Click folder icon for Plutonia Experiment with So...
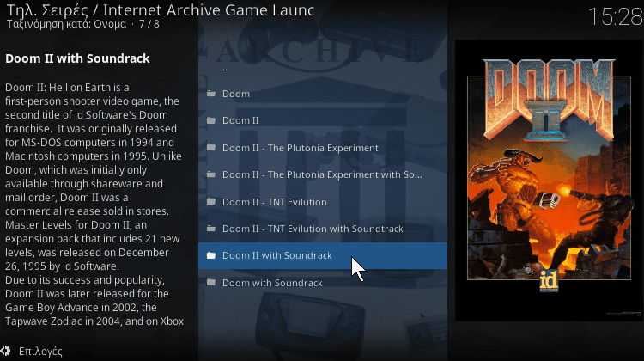 coord(211,174)
